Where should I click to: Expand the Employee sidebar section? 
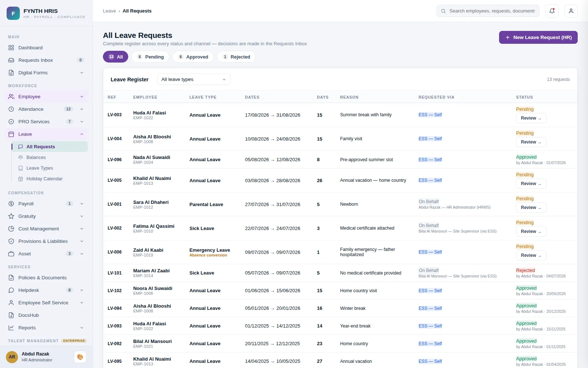pyautogui.click(x=47, y=97)
